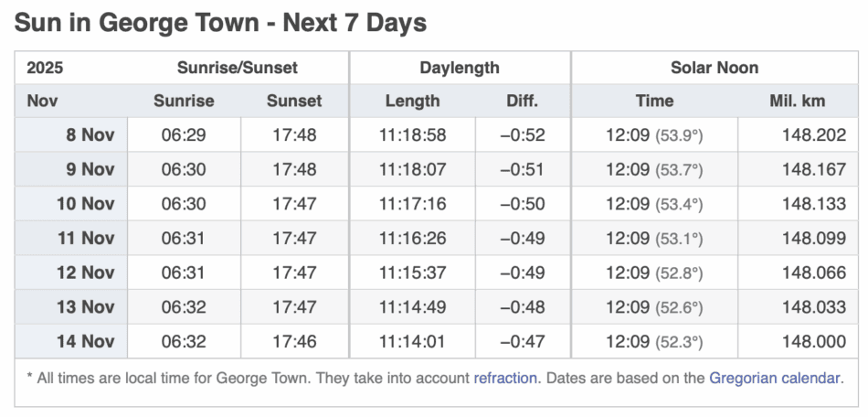Click the Length column header
Screen dimensions: 868x417
(412, 101)
